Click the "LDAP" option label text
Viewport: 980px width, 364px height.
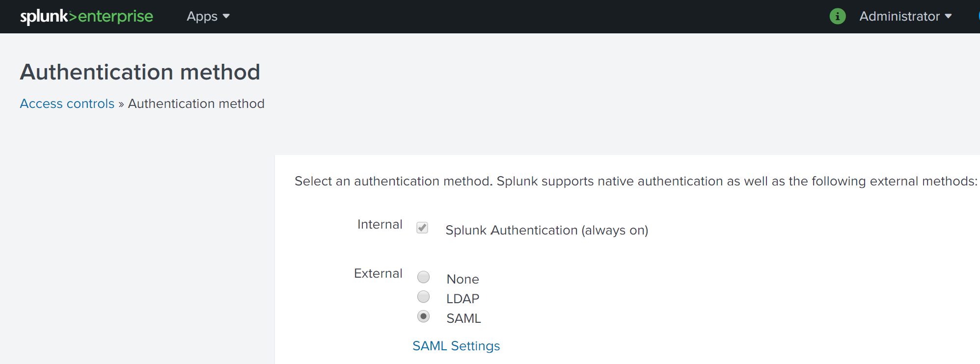(463, 299)
